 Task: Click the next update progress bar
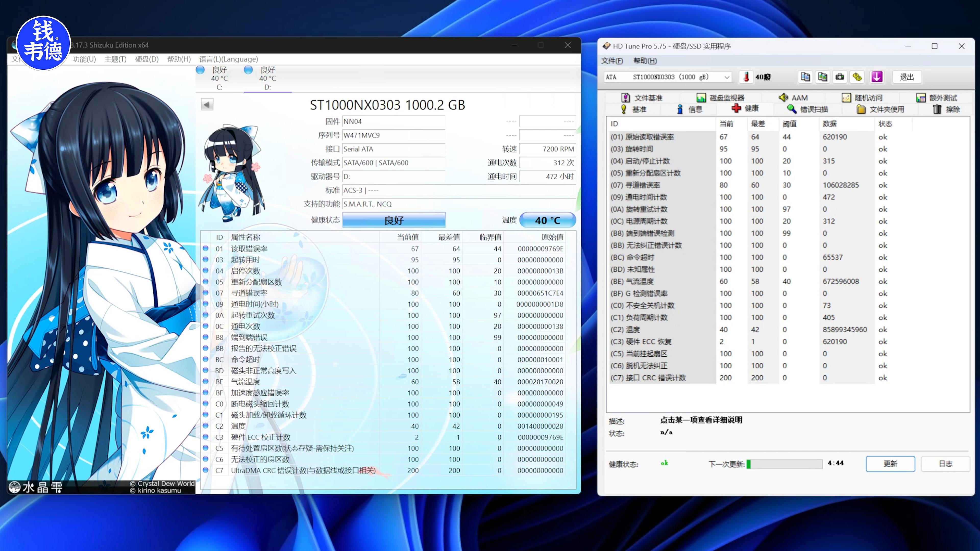[x=785, y=464]
